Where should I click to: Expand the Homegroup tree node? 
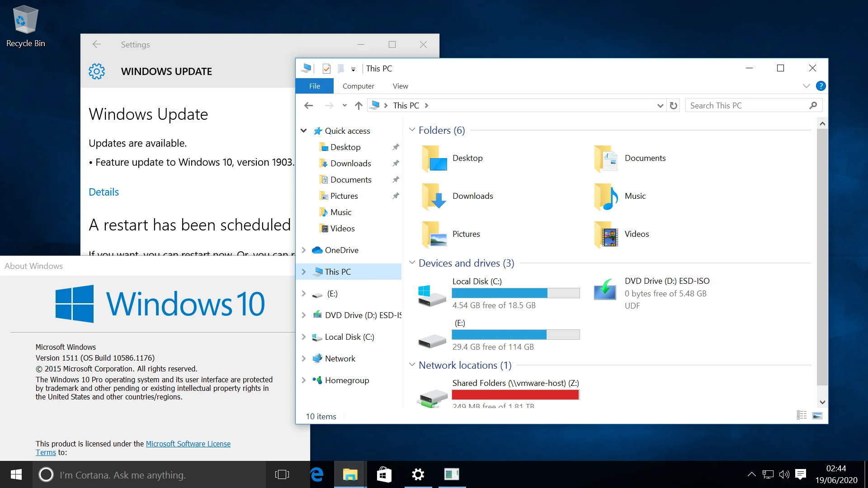point(304,380)
